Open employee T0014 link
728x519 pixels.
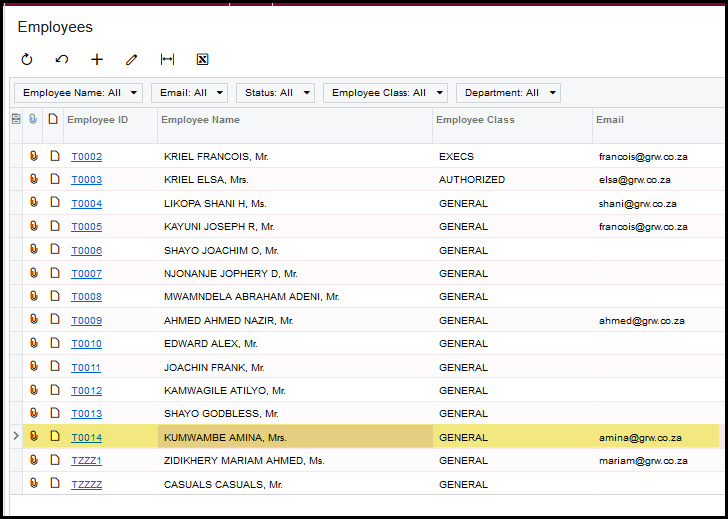(x=86, y=437)
